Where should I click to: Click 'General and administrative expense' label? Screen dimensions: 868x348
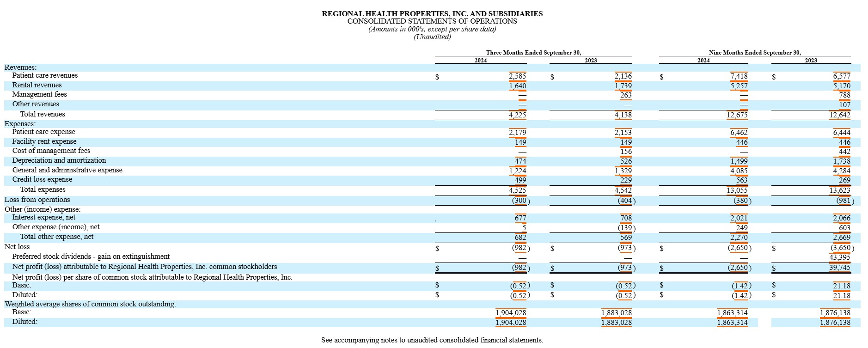click(67, 170)
